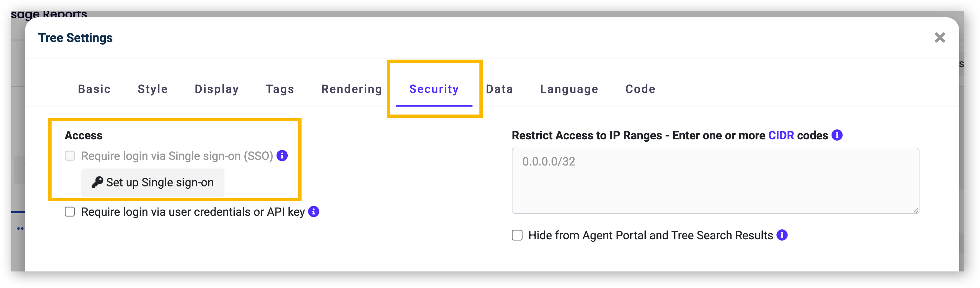Viewport: 980px width, 288px height.
Task: Click the info icon beside SSO login
Action: pos(282,156)
